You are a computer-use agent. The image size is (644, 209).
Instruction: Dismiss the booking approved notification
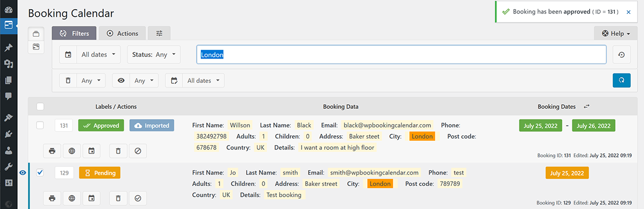coord(628,11)
